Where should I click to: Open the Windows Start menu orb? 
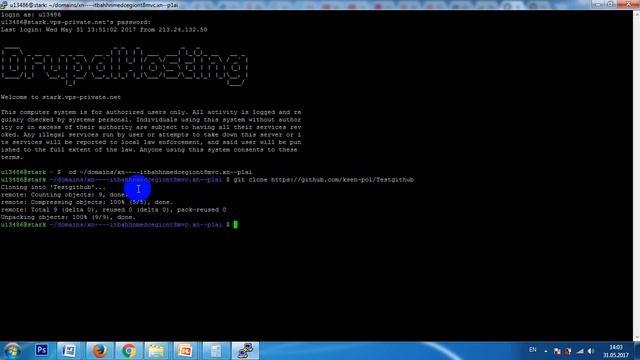(12, 351)
